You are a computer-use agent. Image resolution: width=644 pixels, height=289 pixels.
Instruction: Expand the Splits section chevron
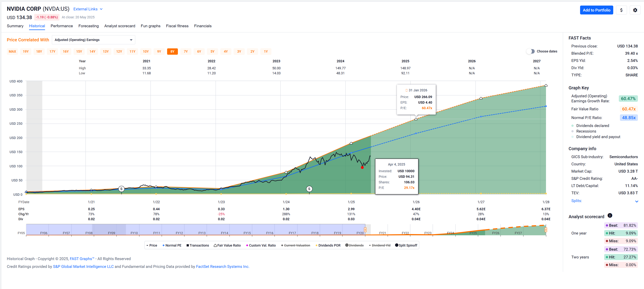click(x=637, y=201)
